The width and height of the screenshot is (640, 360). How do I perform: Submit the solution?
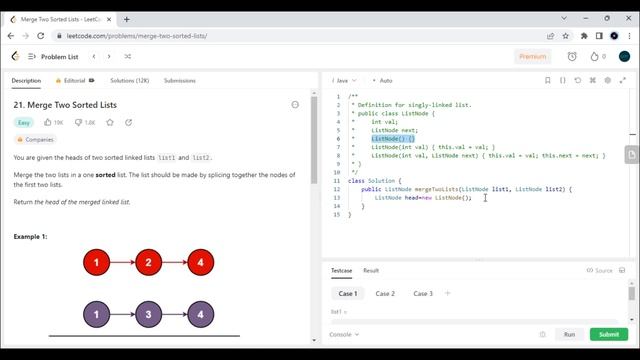[609, 334]
